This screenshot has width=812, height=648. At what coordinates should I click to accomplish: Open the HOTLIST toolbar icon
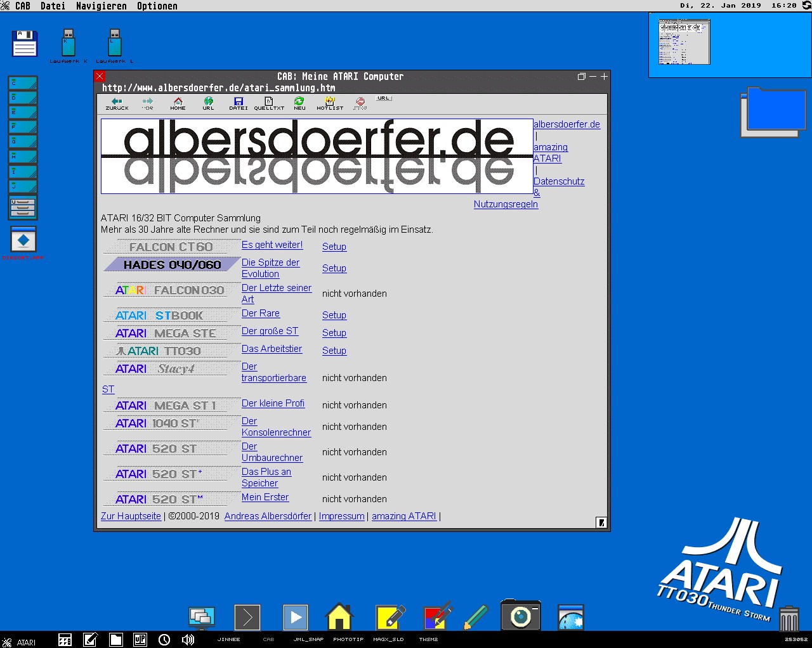[330, 103]
